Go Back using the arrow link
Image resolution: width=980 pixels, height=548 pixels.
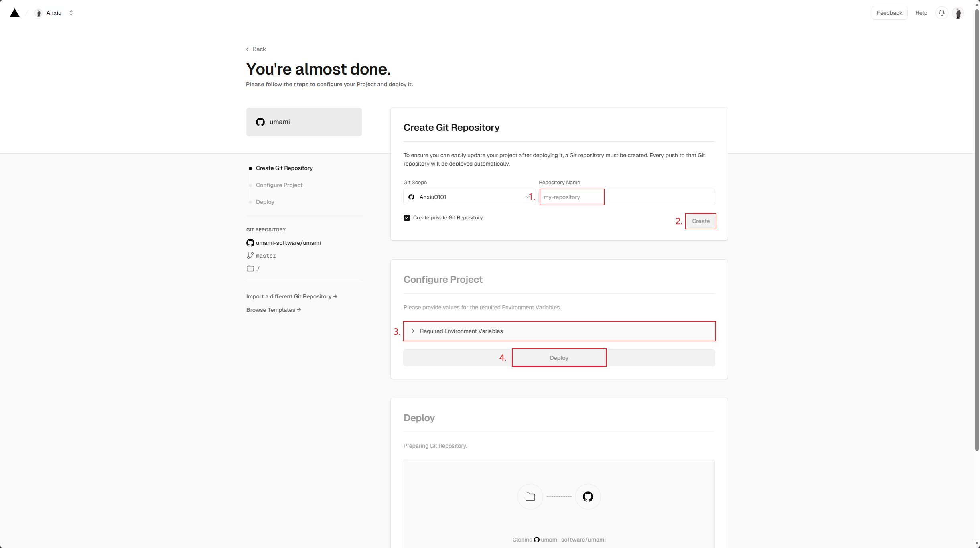pyautogui.click(x=256, y=49)
